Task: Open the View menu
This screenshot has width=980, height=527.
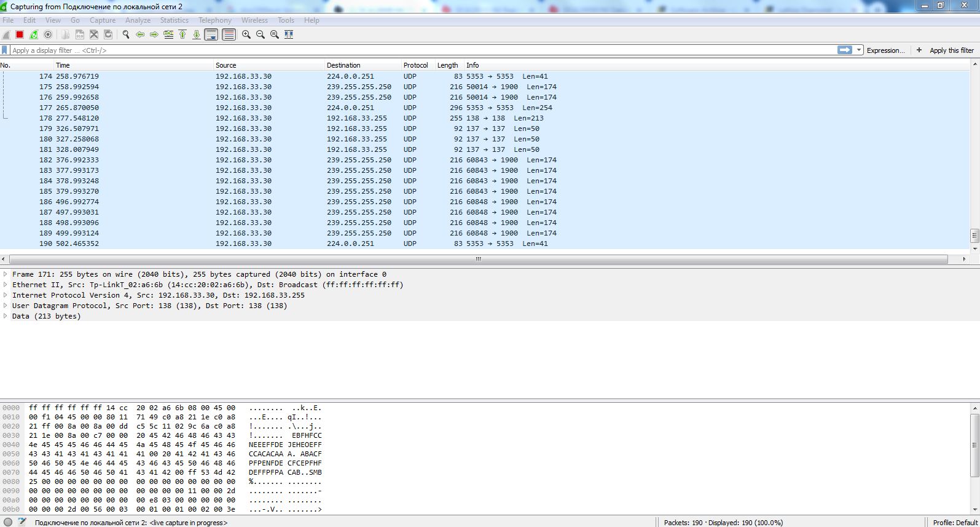Action: point(53,20)
